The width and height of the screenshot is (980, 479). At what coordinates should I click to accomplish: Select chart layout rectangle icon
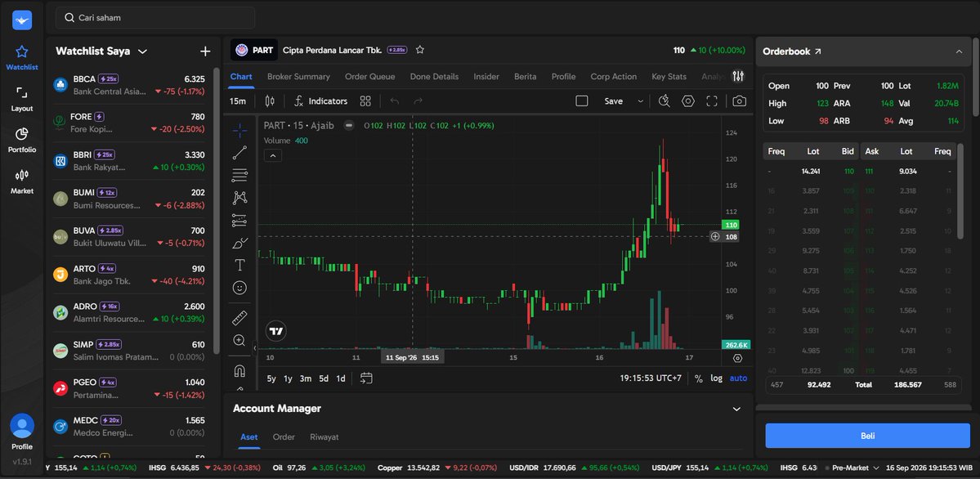pos(581,101)
